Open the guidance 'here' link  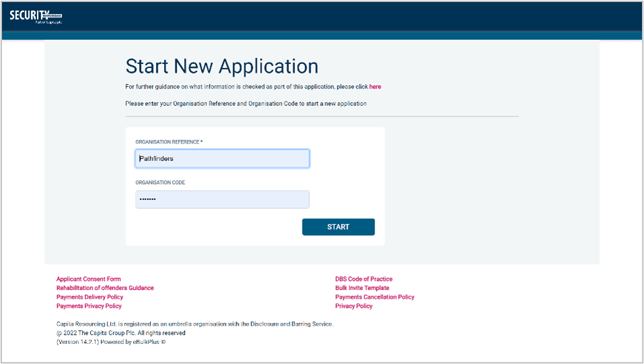pos(375,87)
